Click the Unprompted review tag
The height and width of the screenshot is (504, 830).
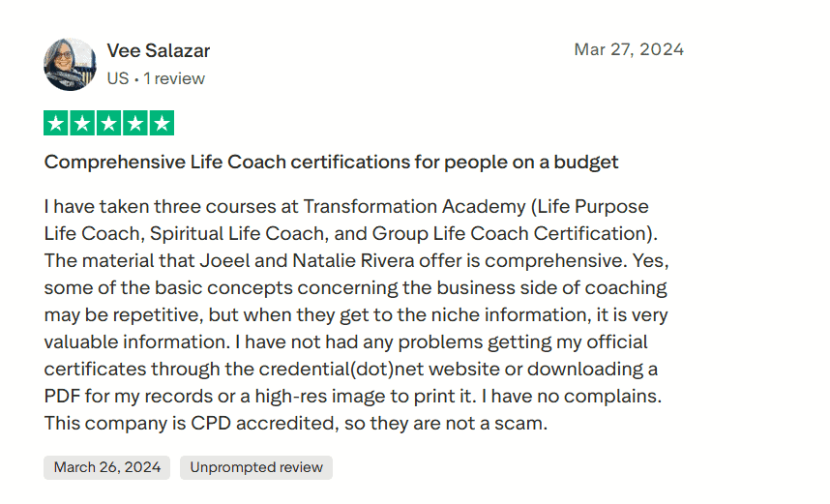256,467
